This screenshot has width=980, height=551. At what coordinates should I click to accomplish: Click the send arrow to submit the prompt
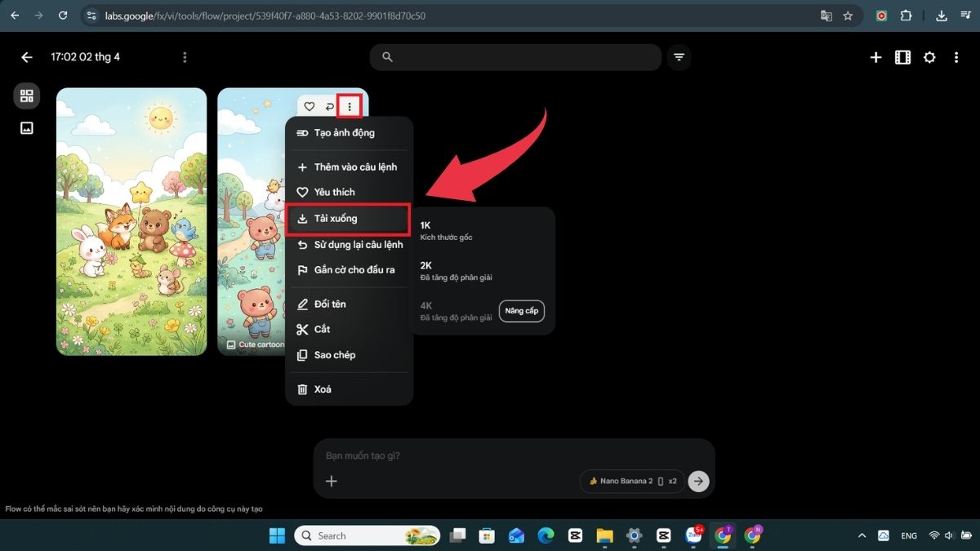[698, 481]
